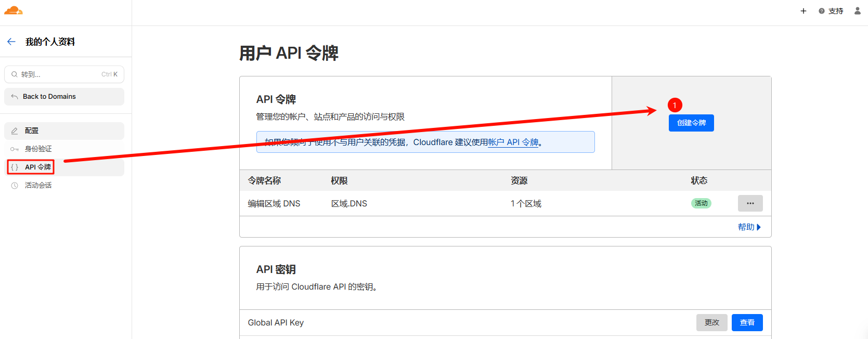Click the pencil icon next to 配置

click(15, 131)
